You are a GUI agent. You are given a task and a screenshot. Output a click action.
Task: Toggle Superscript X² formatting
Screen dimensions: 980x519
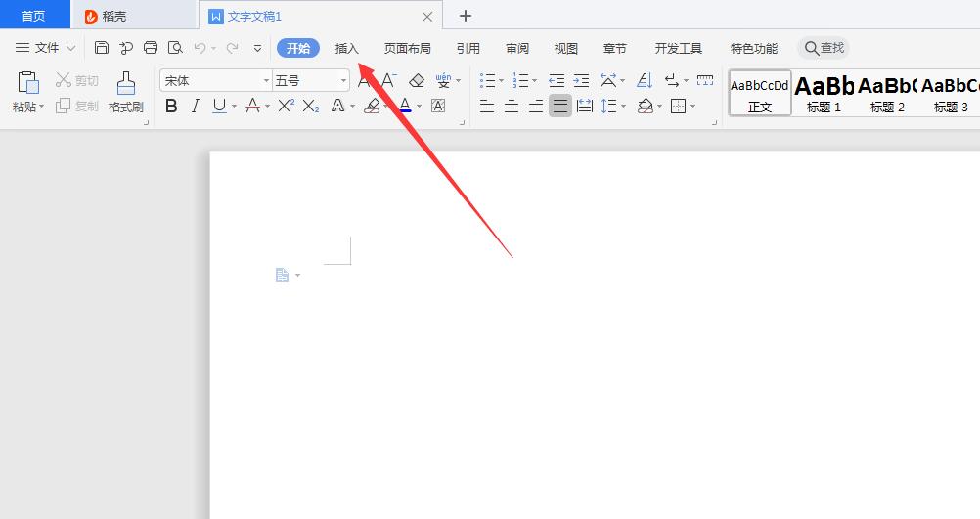[x=287, y=107]
